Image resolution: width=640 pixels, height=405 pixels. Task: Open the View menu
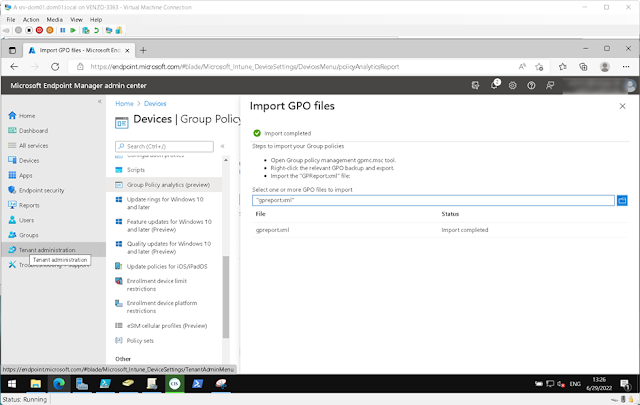pos(76,20)
